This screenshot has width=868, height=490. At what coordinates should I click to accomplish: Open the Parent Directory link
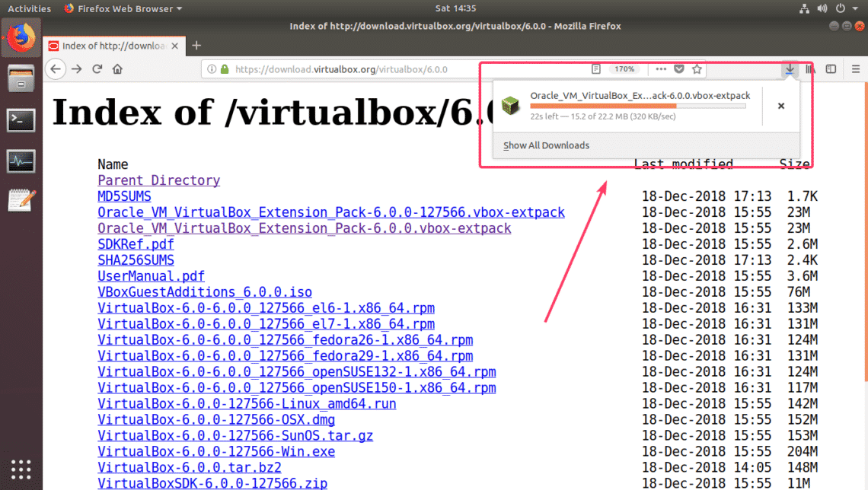(x=159, y=180)
